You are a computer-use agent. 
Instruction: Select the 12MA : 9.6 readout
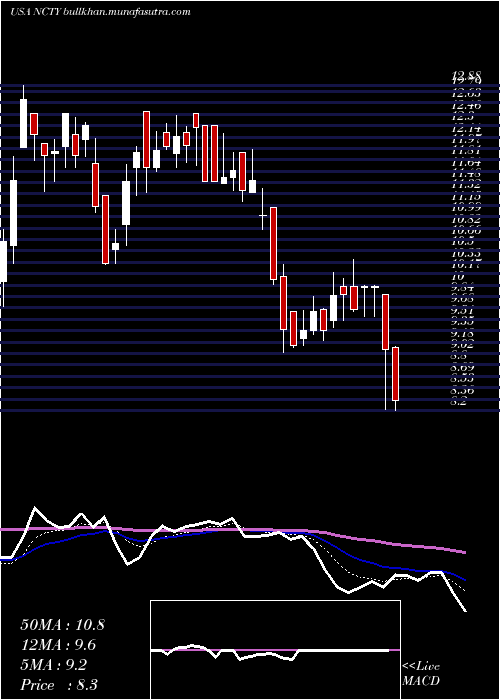point(58,645)
